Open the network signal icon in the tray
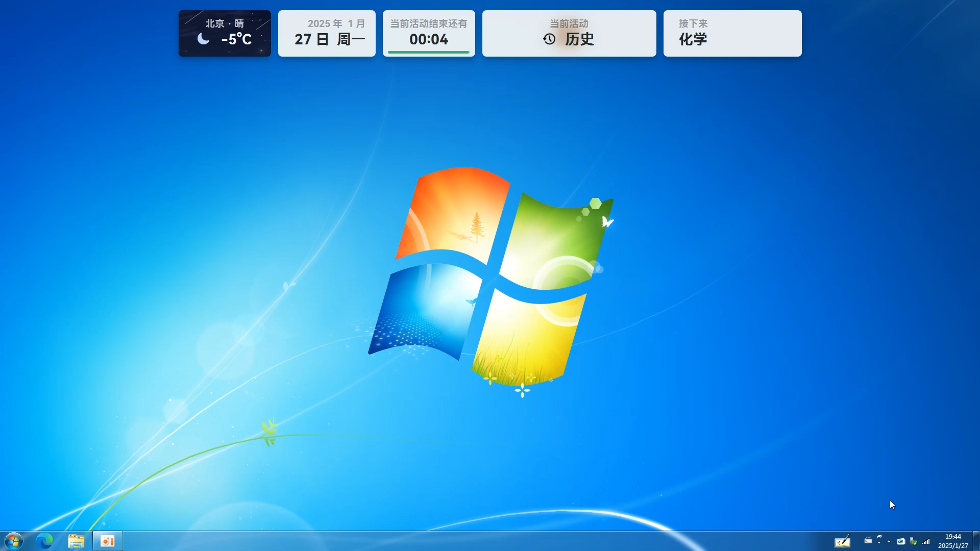 [925, 541]
